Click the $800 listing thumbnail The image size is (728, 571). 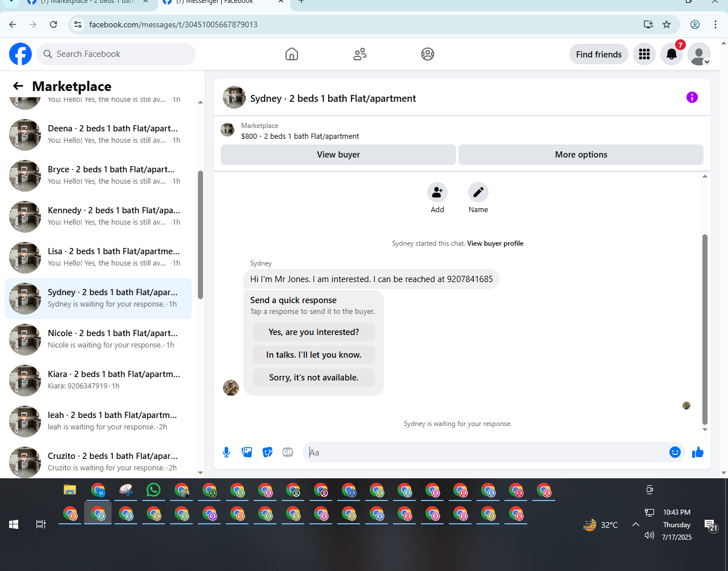coord(227,130)
